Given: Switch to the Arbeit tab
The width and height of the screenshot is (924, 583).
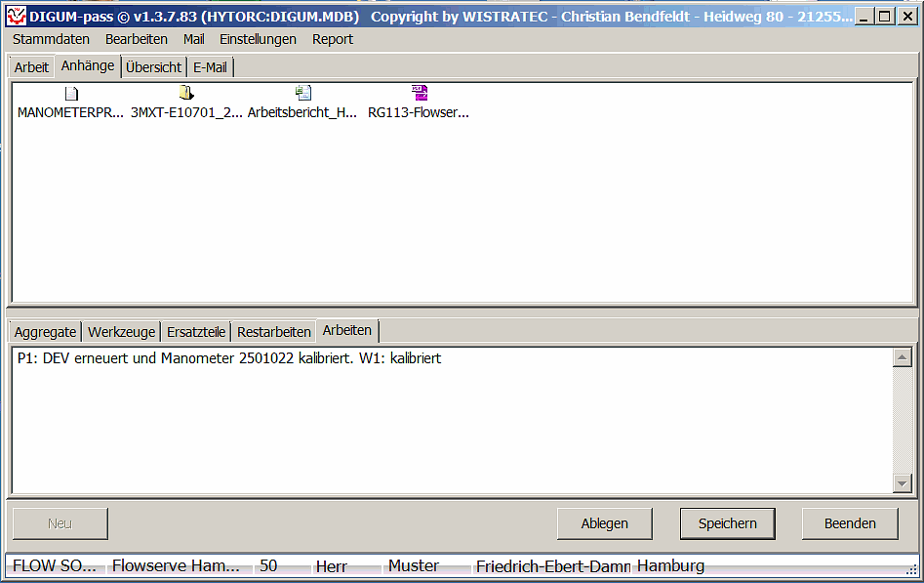Looking at the screenshot, I should tap(31, 67).
